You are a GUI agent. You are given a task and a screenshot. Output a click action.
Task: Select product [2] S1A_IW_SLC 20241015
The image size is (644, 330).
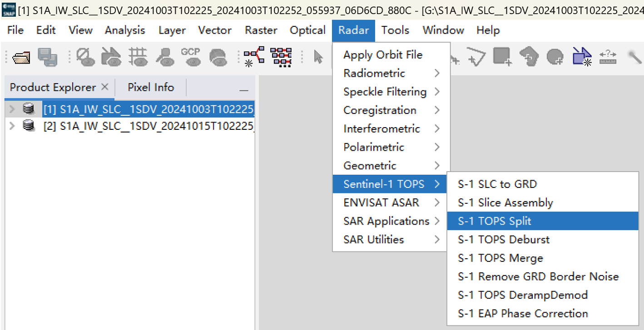pyautogui.click(x=149, y=126)
